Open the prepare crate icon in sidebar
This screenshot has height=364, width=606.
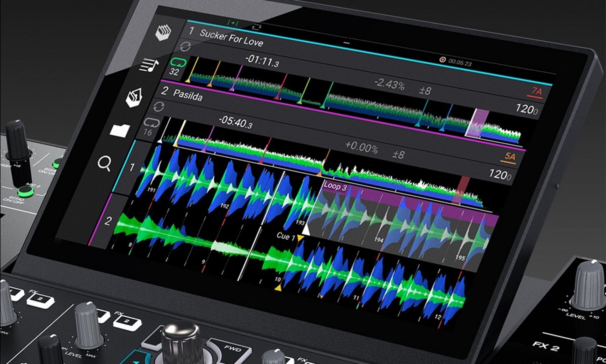[134, 97]
